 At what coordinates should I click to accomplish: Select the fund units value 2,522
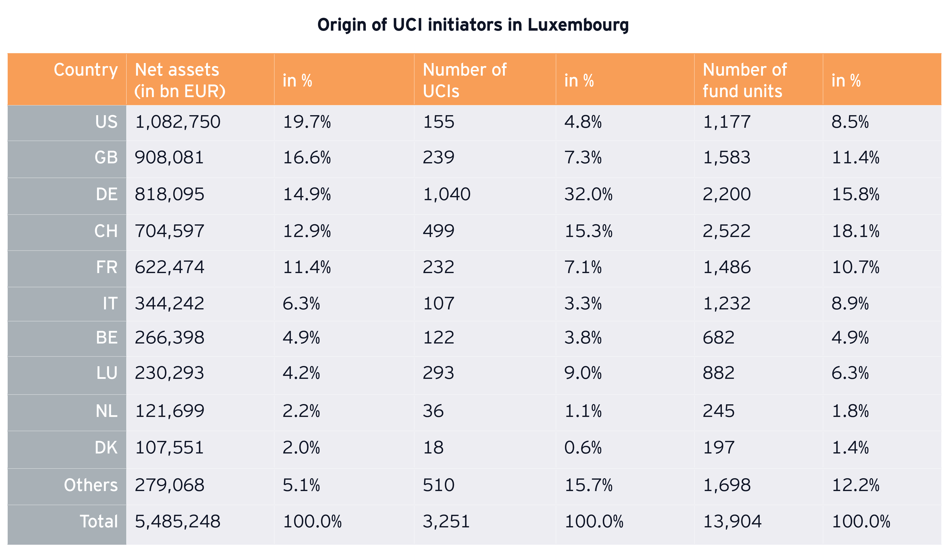pyautogui.click(x=726, y=231)
